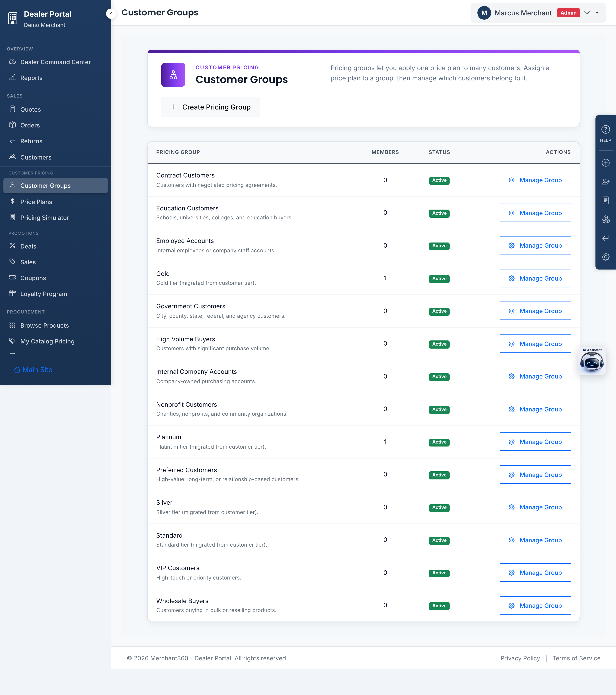
Task: Manage the Government Customers group
Action: pyautogui.click(x=535, y=311)
